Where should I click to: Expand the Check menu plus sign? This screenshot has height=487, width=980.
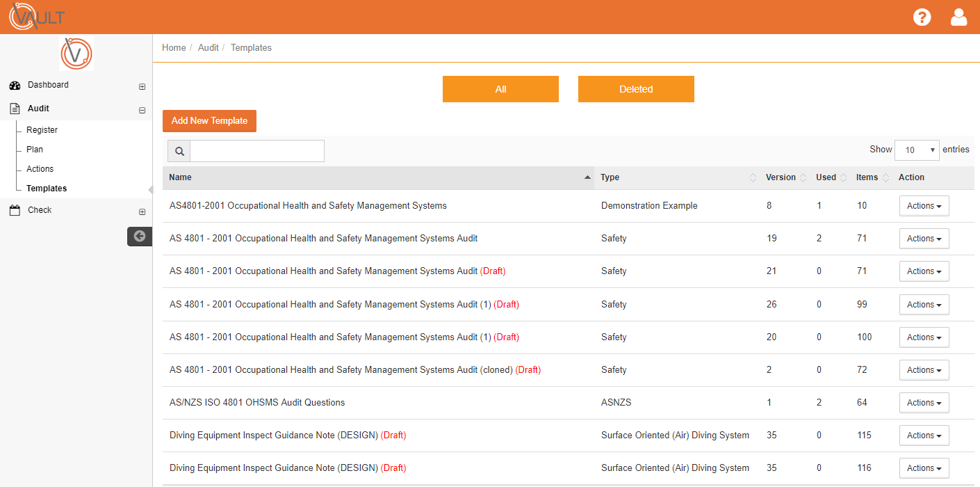(x=142, y=211)
